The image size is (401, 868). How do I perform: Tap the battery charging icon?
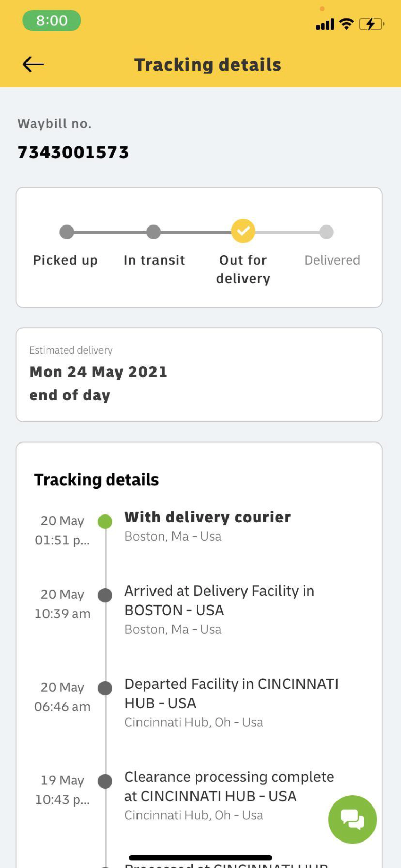371,24
